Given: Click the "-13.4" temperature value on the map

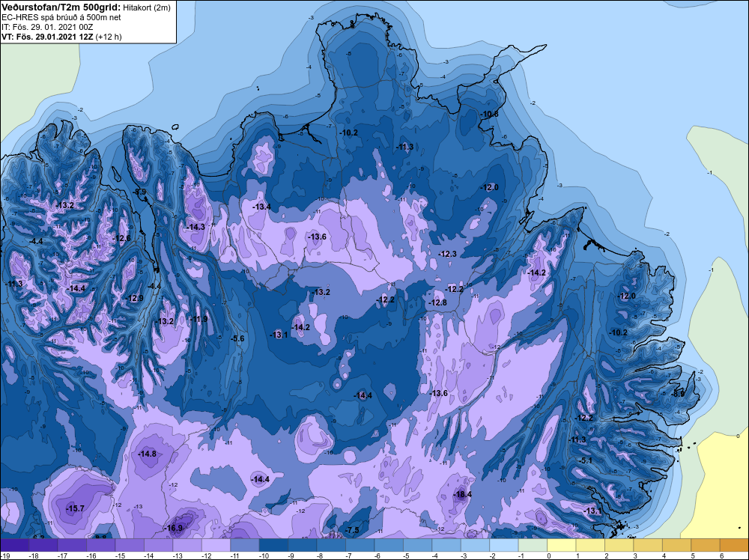Looking at the screenshot, I should [261, 207].
